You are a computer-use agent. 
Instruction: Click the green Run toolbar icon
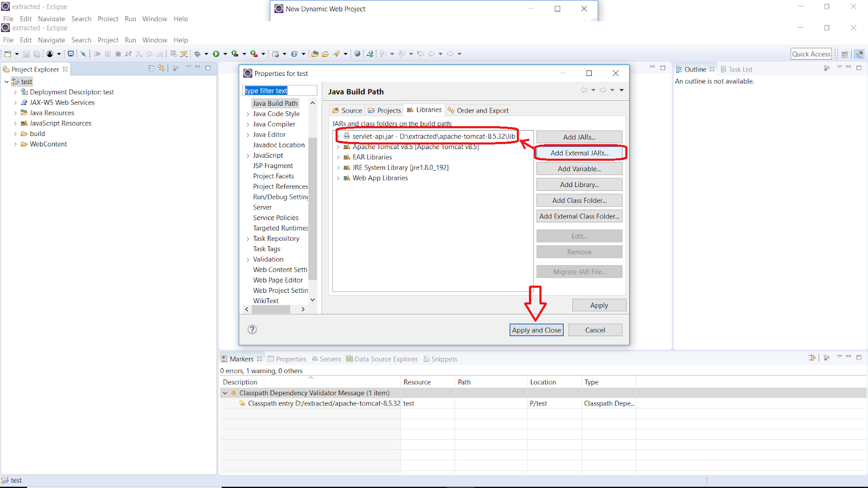(216, 54)
